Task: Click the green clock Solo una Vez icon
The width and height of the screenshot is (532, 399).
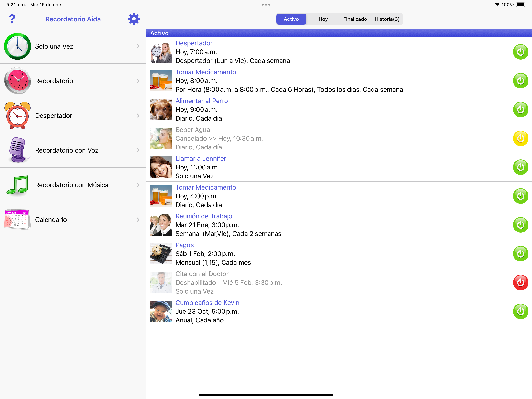Action: pyautogui.click(x=17, y=46)
